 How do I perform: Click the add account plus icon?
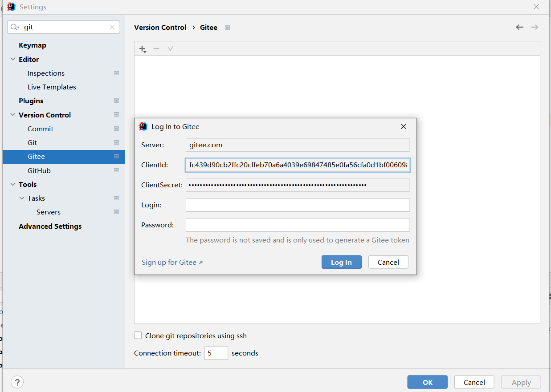pos(143,48)
